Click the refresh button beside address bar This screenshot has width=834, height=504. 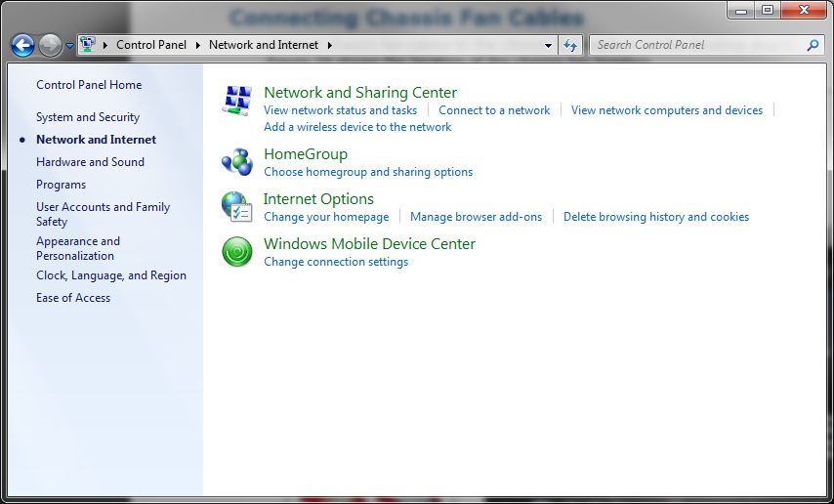pos(570,45)
